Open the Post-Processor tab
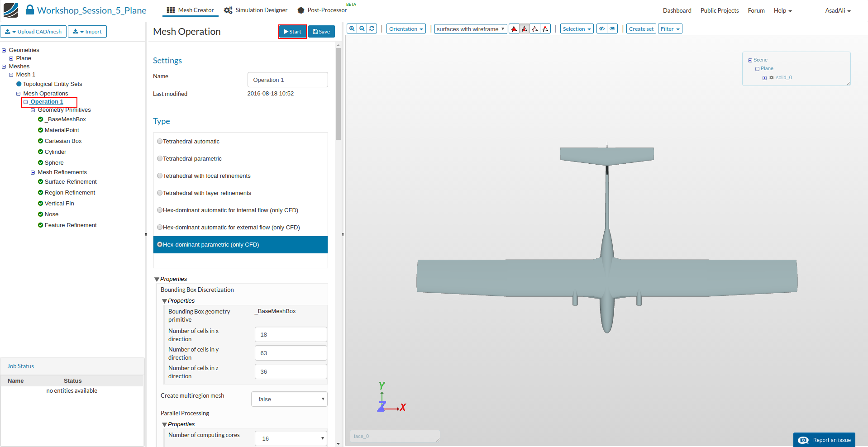Image resolution: width=868 pixels, height=447 pixels. (x=322, y=10)
